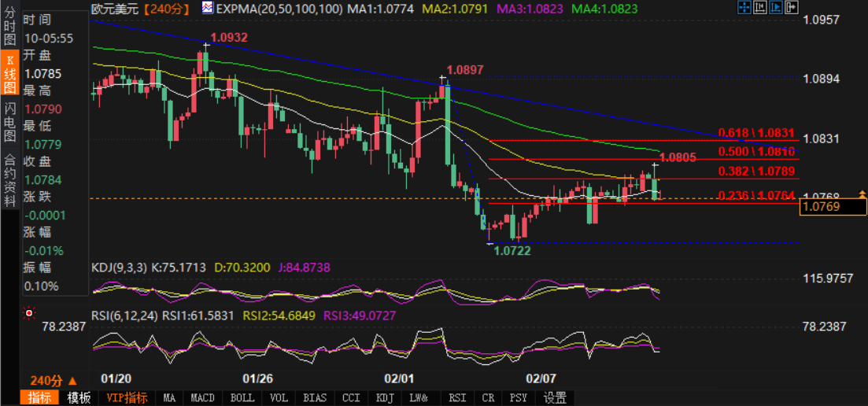Click the orange arrow marker on price axis
Screen dimensions: 868x406
pos(862,192)
